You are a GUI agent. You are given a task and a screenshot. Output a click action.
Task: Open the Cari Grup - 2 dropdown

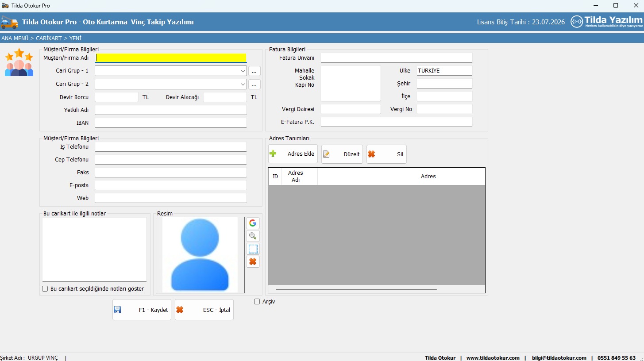coord(243,84)
